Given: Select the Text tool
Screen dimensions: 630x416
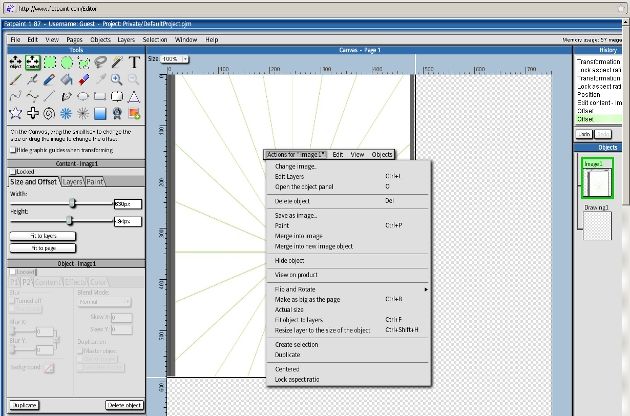Looking at the screenshot, I should tap(134, 62).
